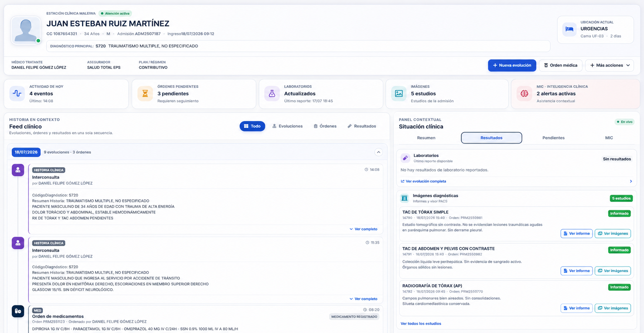
Task: View images for TAC de Tórax Simple
Action: coord(613,234)
